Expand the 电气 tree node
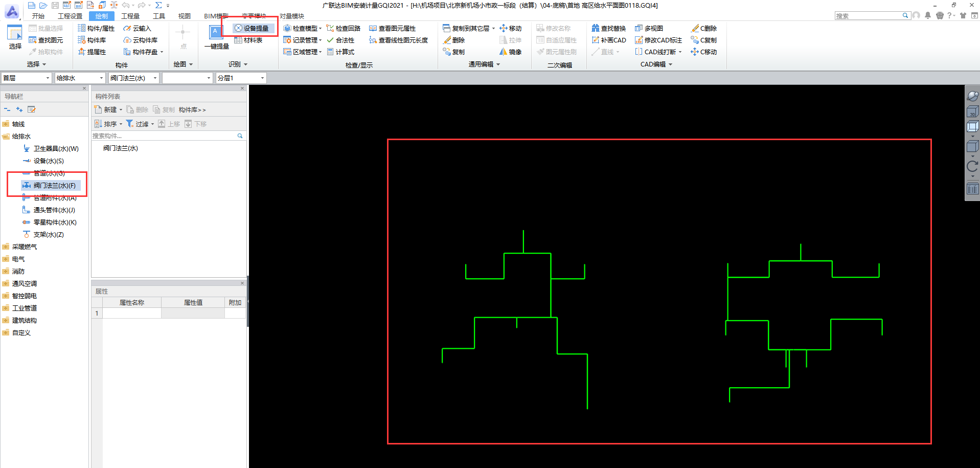This screenshot has width=980, height=468. click(6, 259)
